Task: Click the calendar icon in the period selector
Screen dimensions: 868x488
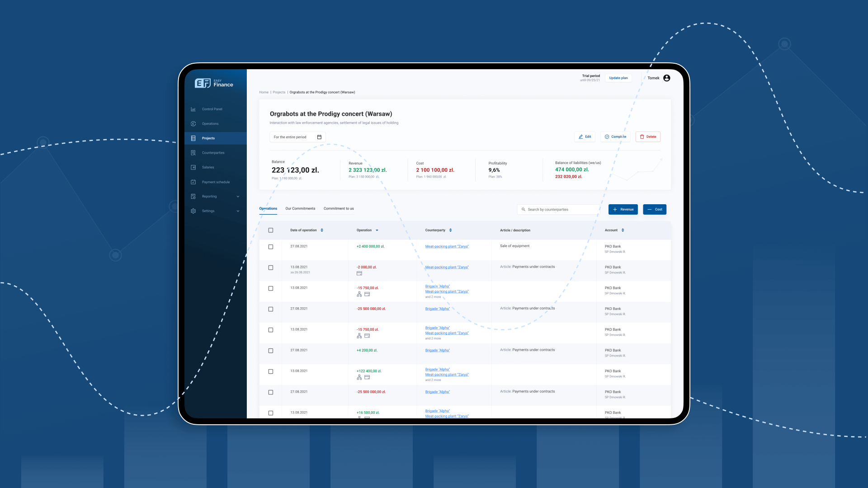Action: click(x=320, y=137)
